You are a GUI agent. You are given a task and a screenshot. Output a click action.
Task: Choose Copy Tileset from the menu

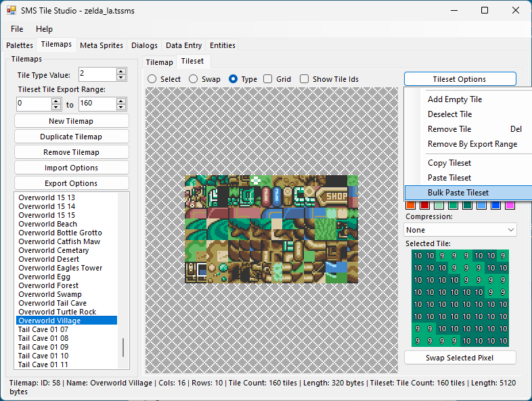coord(468,163)
